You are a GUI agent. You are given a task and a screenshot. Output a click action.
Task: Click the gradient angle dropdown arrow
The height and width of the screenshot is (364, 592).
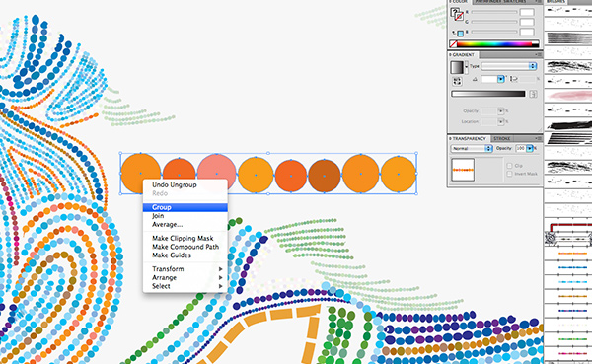pos(500,79)
